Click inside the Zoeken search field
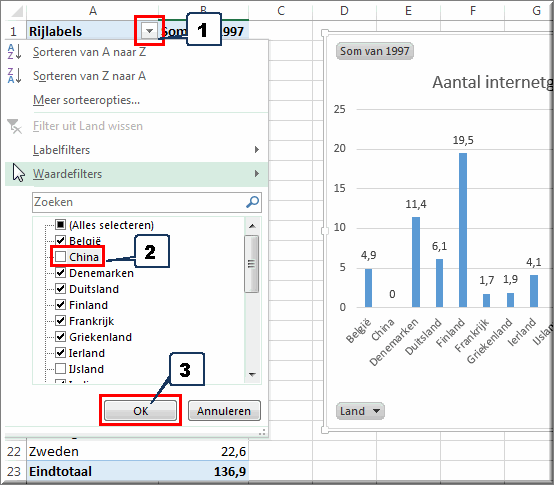Image resolution: width=554 pixels, height=485 pixels. pos(139,202)
